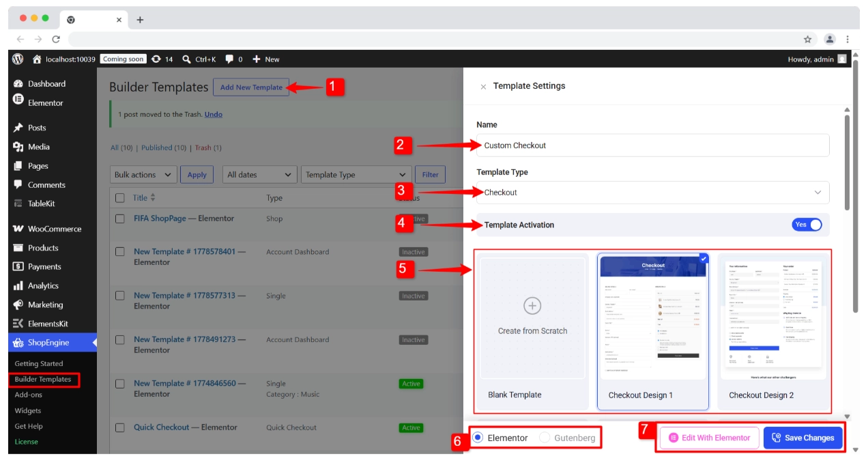The image size is (868, 463).
Task: Open Widgets submenu item
Action: 28,411
